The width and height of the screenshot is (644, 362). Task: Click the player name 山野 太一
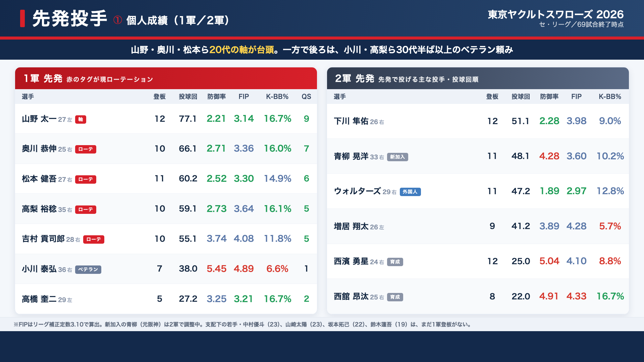39,119
